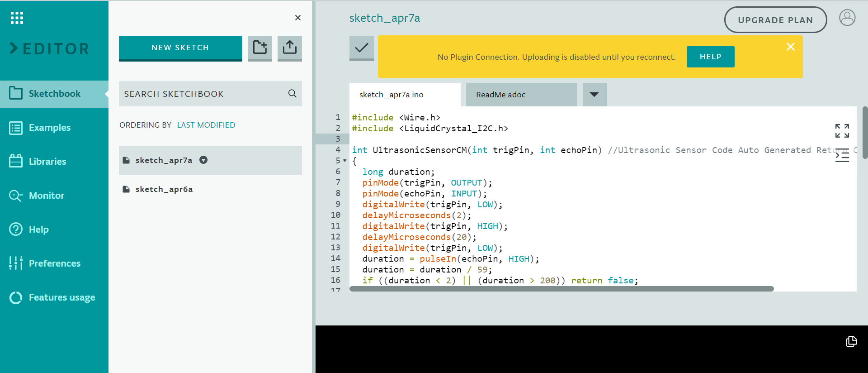Open the tabs dropdown arrow
868x373 pixels.
click(x=594, y=95)
